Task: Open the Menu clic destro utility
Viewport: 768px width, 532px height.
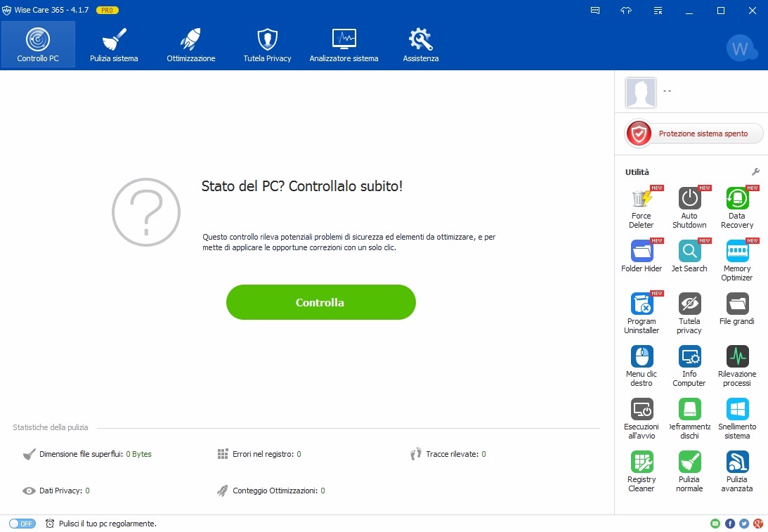Action: click(641, 365)
